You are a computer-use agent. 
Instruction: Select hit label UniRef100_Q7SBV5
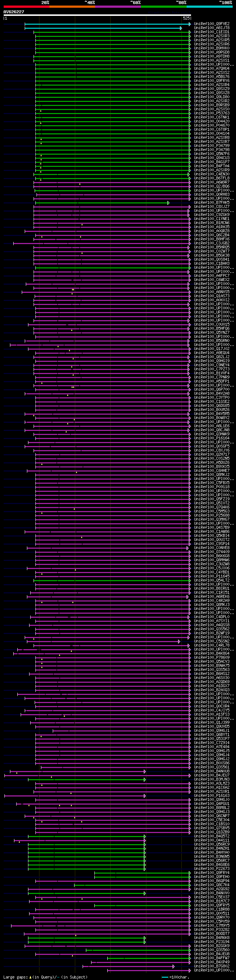pos(212,828)
